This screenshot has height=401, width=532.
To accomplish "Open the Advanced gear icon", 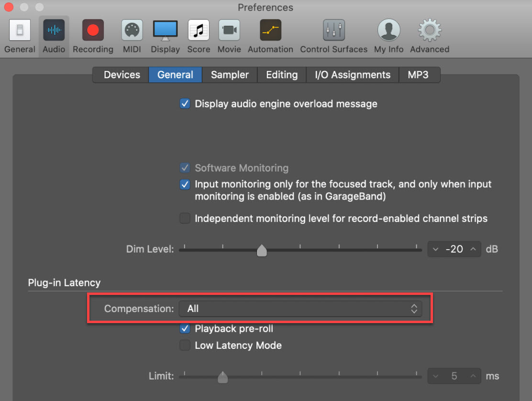I will point(430,31).
